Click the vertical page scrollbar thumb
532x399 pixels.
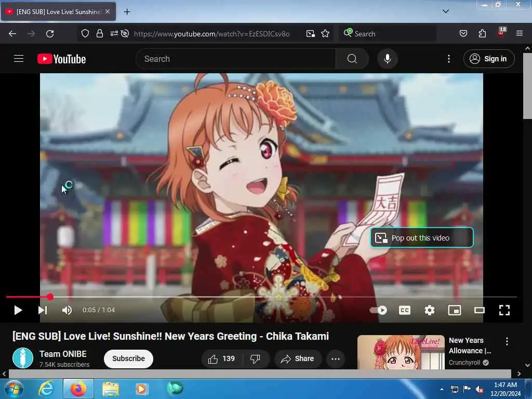click(x=528, y=86)
